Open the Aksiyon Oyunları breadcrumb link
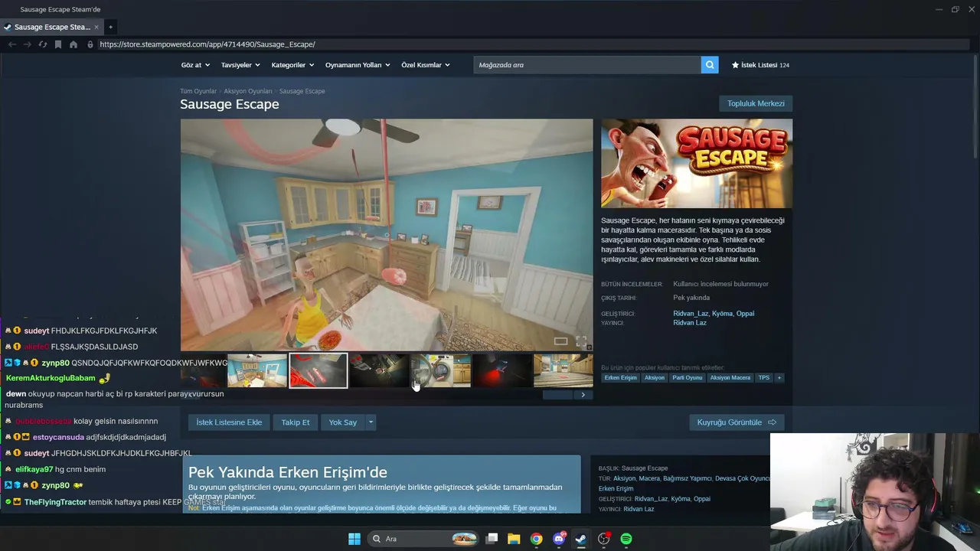 pyautogui.click(x=248, y=91)
